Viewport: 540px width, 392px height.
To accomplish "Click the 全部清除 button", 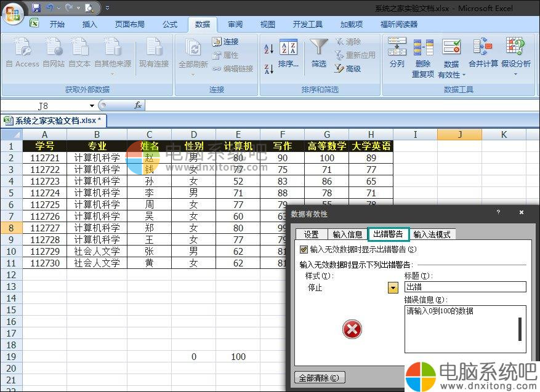I will click(320, 378).
